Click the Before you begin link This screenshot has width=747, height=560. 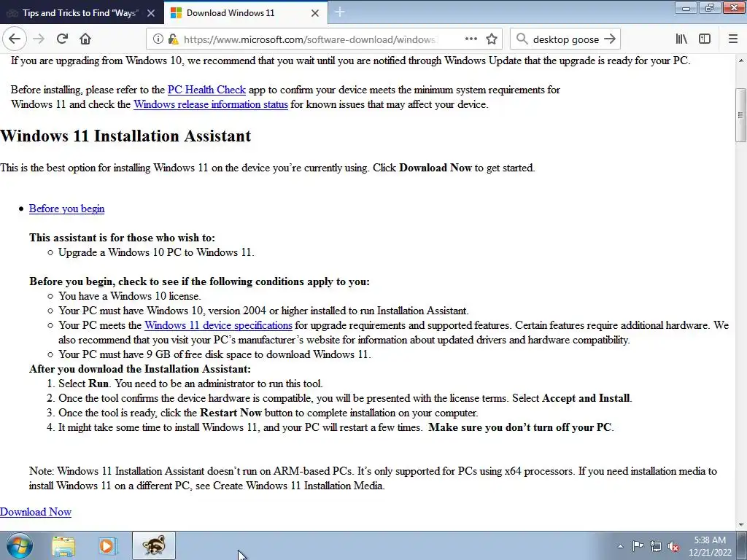click(66, 209)
